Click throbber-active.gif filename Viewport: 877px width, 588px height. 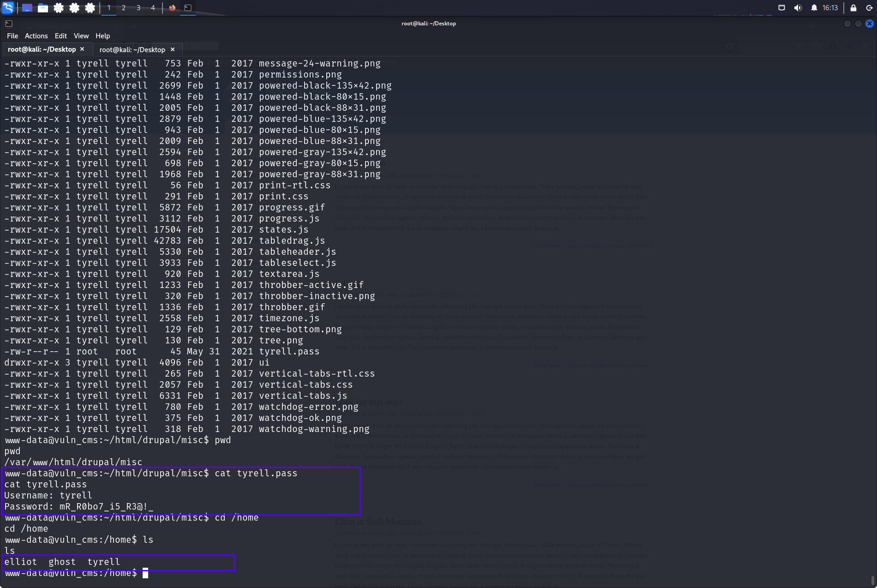(x=311, y=285)
